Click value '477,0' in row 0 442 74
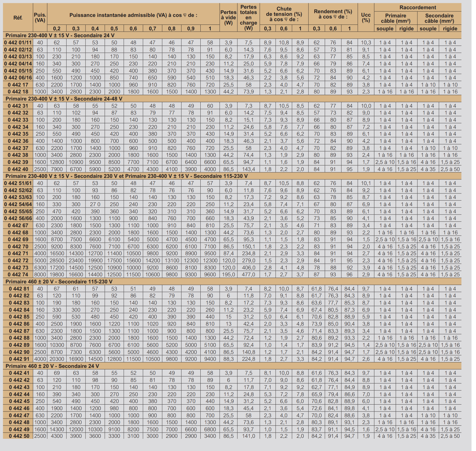This screenshot has width=476, height=451. 248,274
